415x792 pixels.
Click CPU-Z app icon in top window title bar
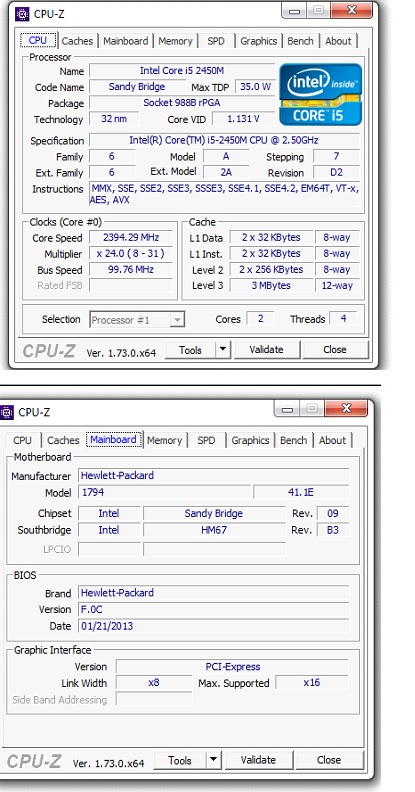point(22,14)
